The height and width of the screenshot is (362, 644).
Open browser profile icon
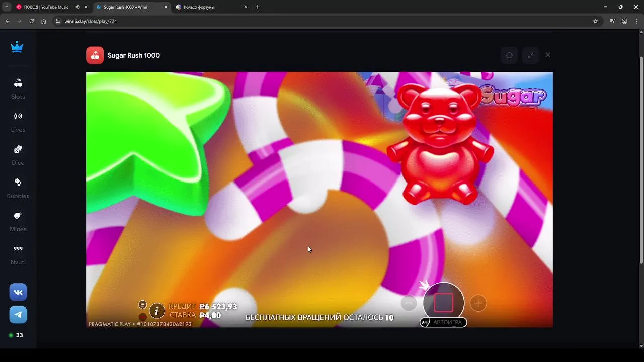[624, 21]
